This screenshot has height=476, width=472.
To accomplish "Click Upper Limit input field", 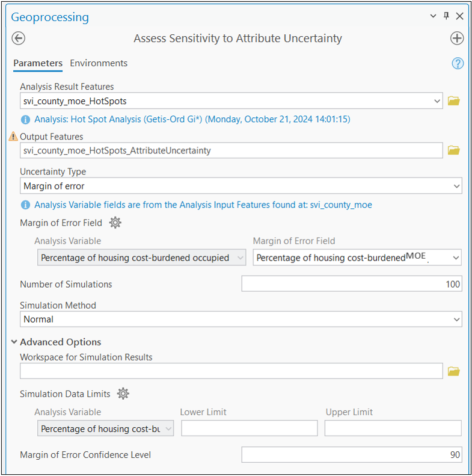I will pos(393,428).
